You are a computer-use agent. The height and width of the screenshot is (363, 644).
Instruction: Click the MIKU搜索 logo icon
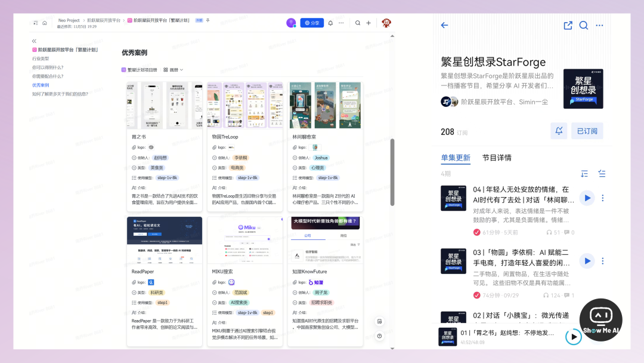click(x=231, y=282)
